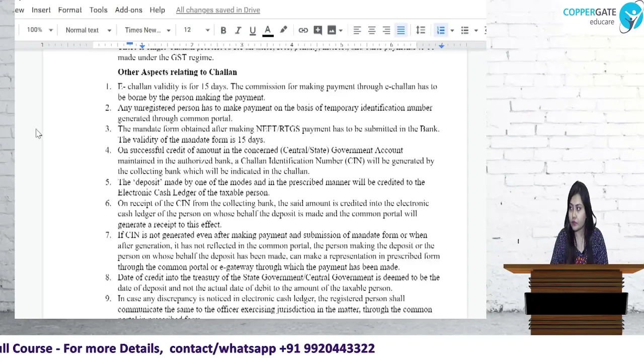Expand bulleted list style dropdown arrow
Image resolution: width=644 pixels, height=362 pixels.
point(476,30)
